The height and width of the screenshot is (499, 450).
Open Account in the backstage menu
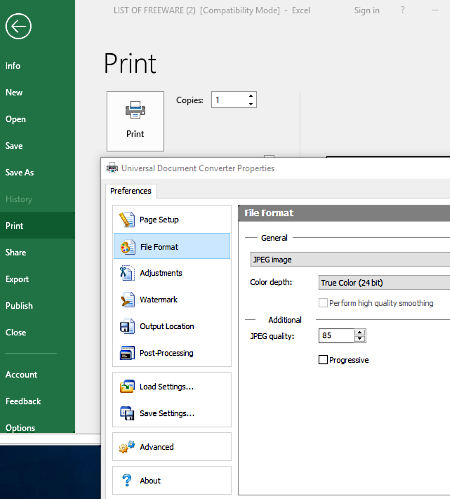(x=37, y=374)
